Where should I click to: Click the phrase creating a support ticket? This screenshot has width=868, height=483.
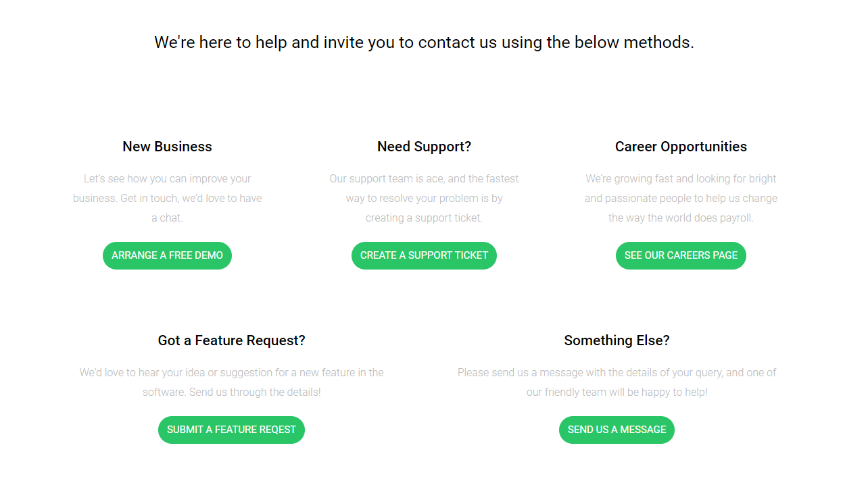coord(424,218)
